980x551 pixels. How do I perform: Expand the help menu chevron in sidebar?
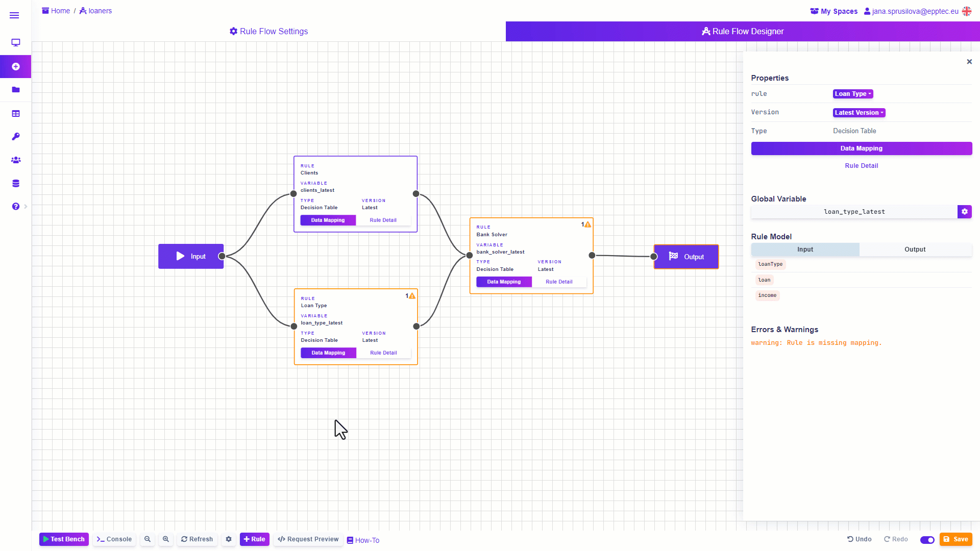tap(26, 207)
